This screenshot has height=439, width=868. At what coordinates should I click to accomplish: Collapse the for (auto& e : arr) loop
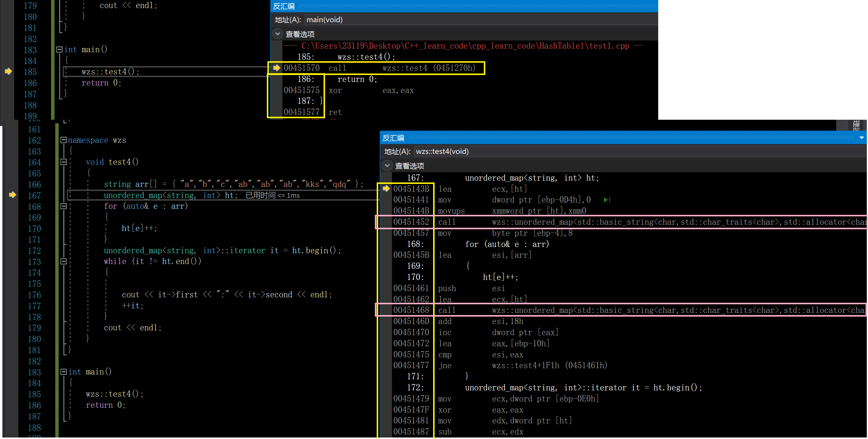(63, 206)
